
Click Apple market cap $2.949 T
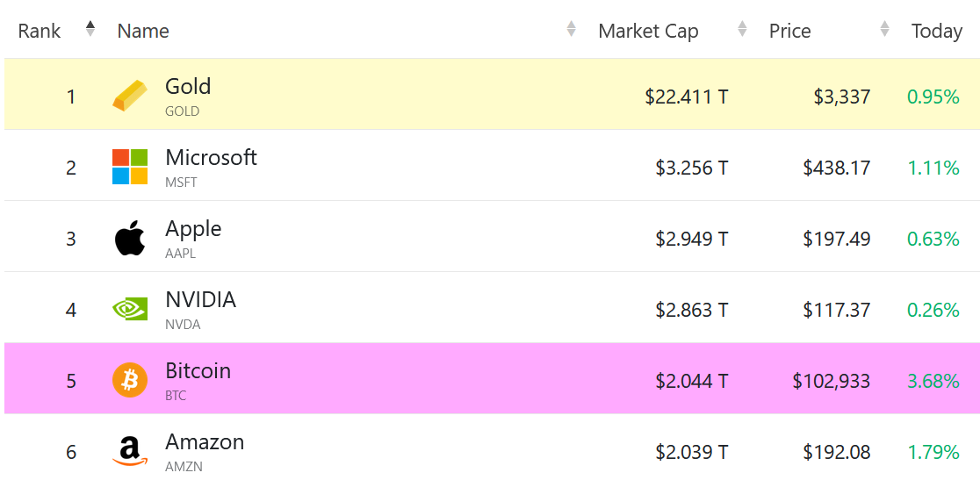pos(692,239)
